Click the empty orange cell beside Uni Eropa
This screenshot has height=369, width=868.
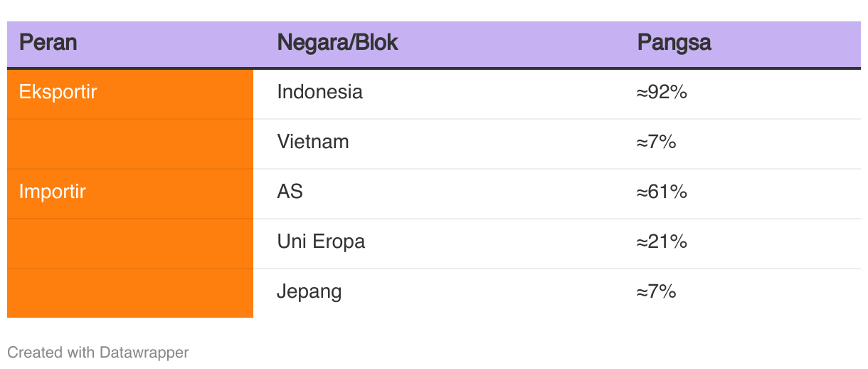(129, 244)
